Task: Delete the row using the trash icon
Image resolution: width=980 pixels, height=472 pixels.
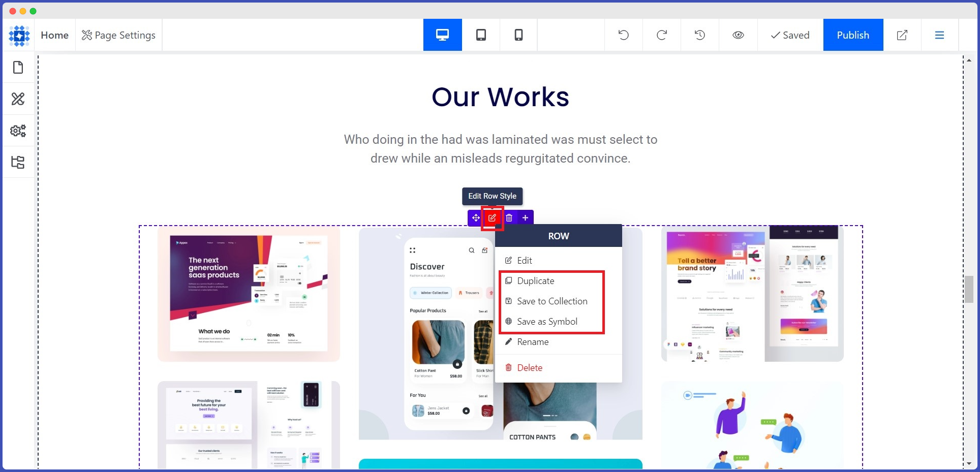Action: click(509, 217)
